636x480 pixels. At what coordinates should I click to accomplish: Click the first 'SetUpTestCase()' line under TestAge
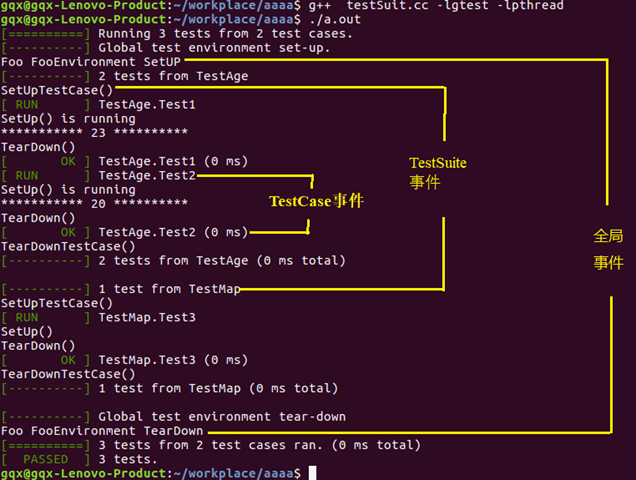57,90
